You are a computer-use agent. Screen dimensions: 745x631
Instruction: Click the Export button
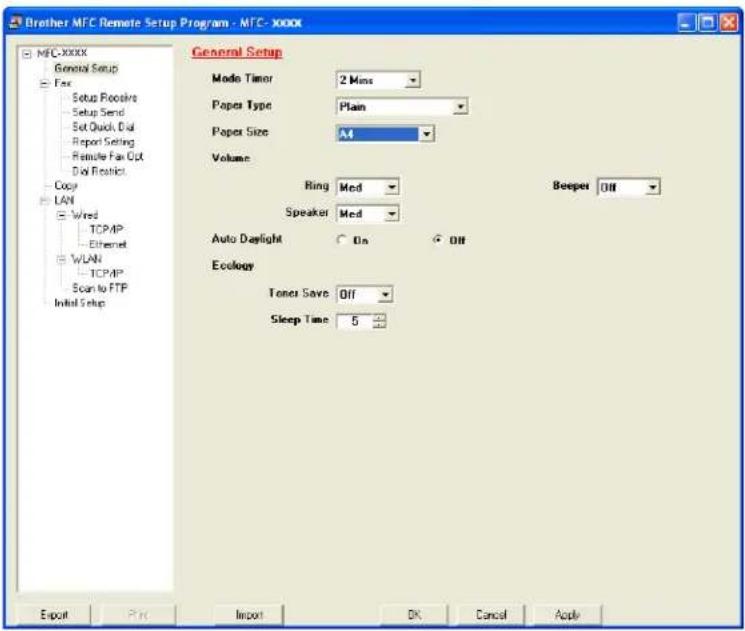pos(54,615)
